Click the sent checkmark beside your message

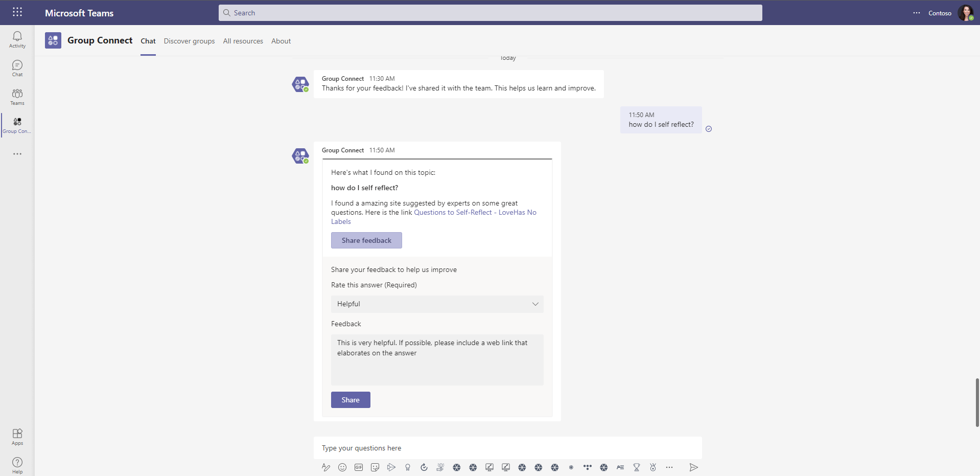(709, 129)
